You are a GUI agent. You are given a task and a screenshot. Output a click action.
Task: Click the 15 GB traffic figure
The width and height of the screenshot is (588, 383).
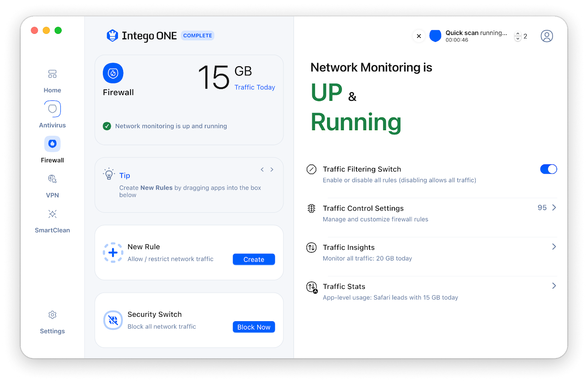click(225, 77)
